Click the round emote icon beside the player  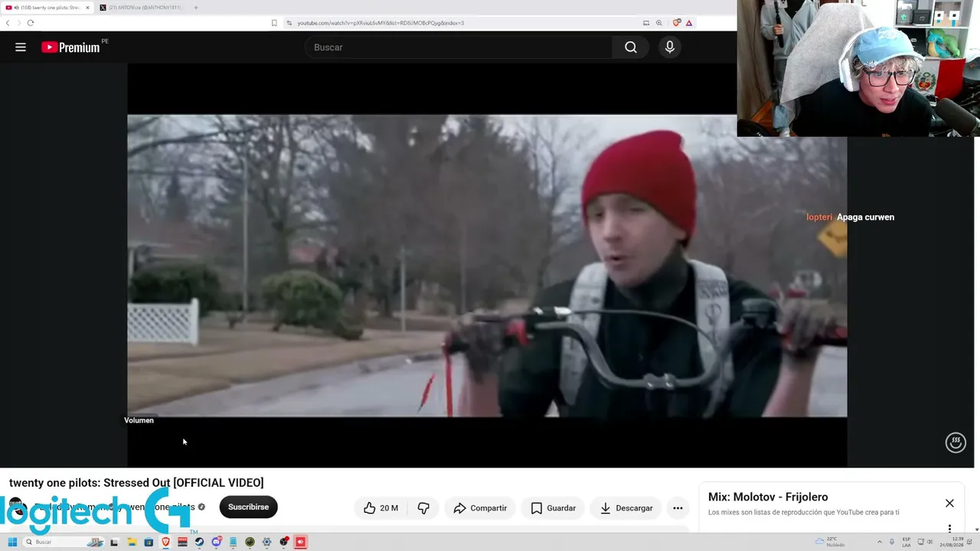(955, 442)
